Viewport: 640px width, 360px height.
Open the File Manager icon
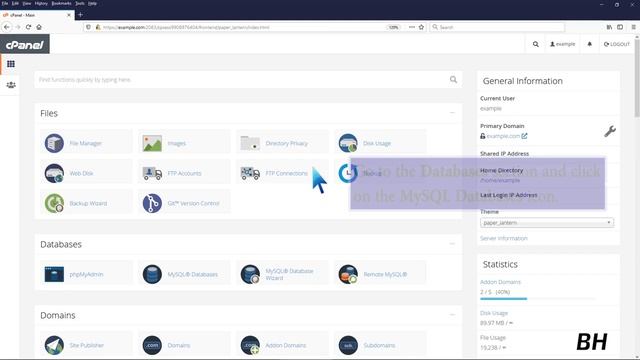[54, 143]
